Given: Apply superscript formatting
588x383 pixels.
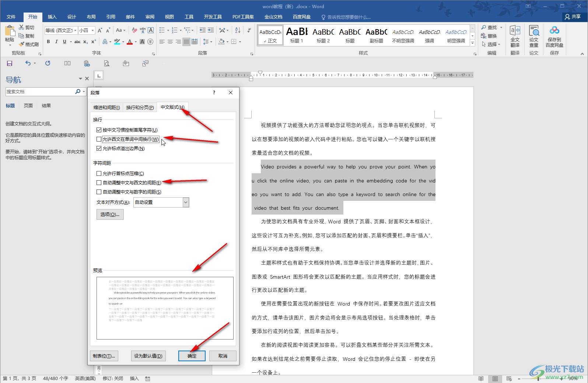Looking at the screenshot, I should click(94, 42).
